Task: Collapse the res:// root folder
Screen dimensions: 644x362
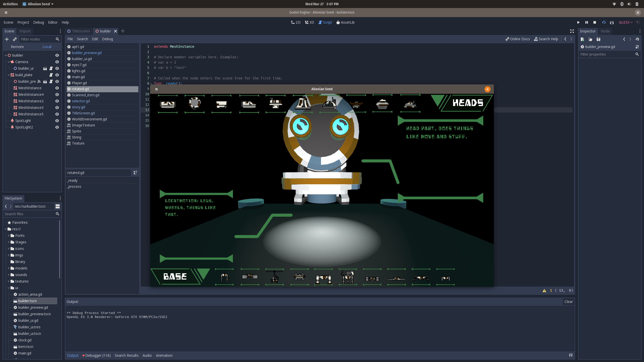Action: [x=6, y=229]
